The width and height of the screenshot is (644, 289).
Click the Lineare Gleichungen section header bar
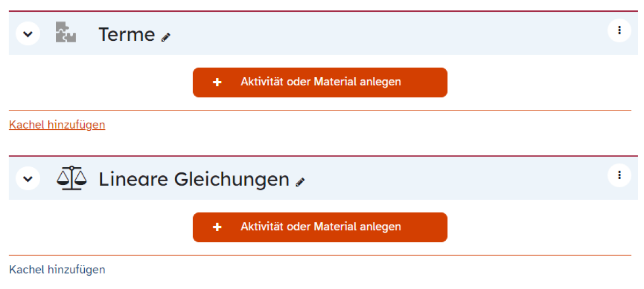point(323,178)
